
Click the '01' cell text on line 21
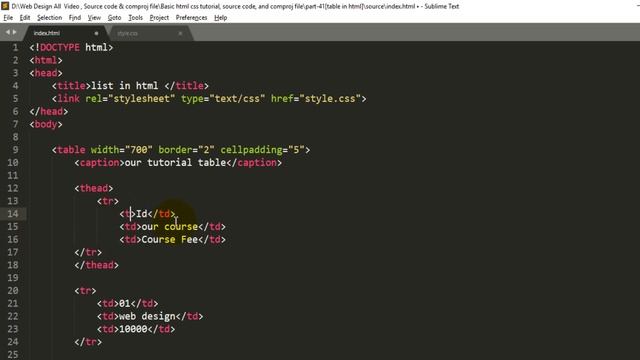(124, 303)
